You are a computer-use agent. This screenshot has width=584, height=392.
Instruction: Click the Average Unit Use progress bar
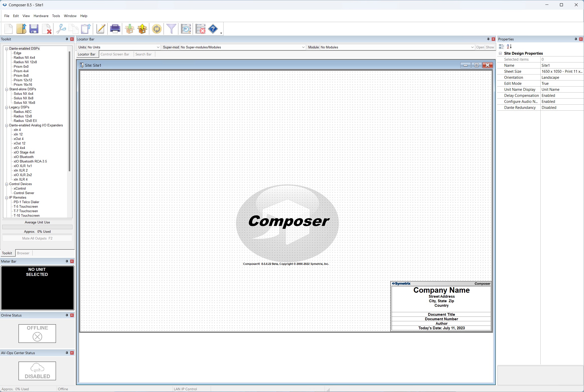[37, 227]
